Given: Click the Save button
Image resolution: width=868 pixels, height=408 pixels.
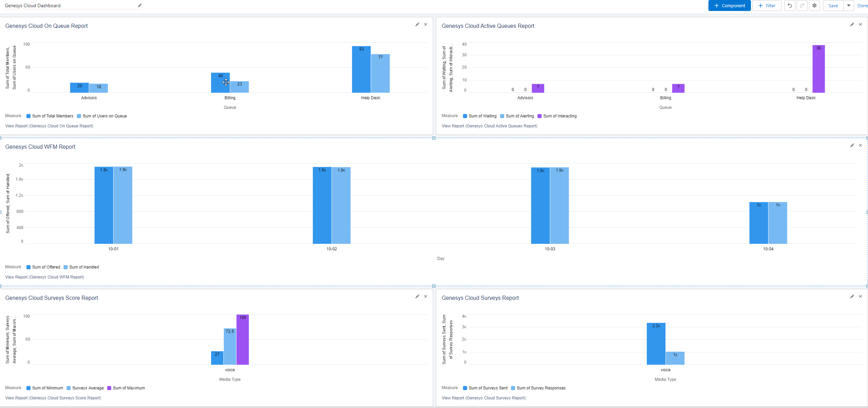Looking at the screenshot, I should pos(833,5).
